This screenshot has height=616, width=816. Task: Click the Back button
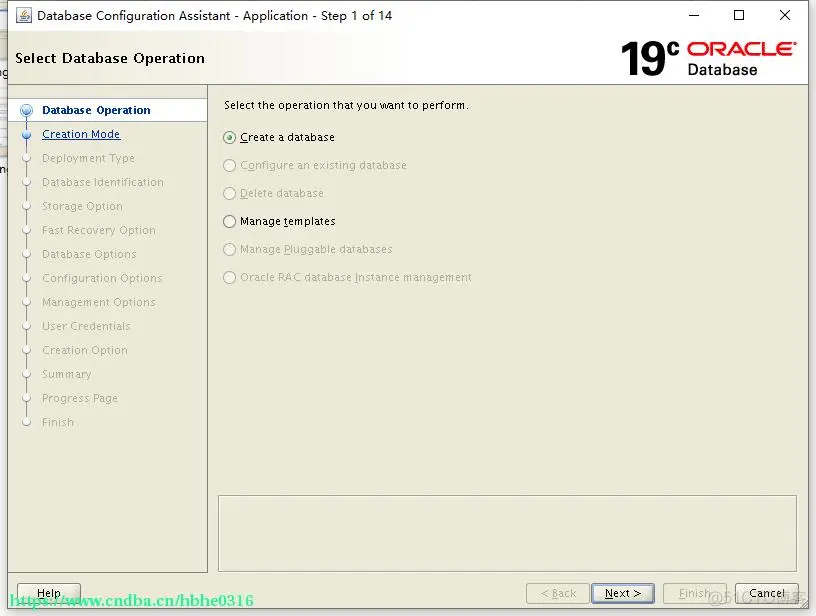click(x=557, y=593)
